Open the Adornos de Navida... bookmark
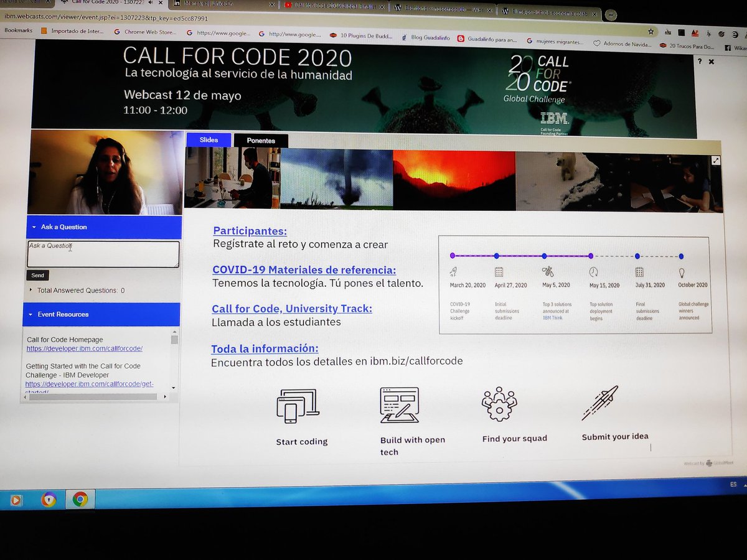 click(x=622, y=44)
